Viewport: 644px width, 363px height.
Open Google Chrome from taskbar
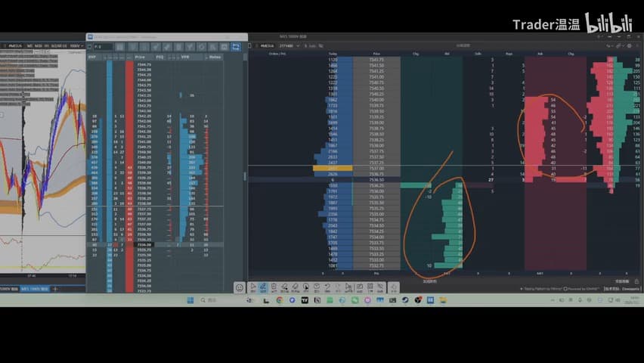[x=280, y=300]
